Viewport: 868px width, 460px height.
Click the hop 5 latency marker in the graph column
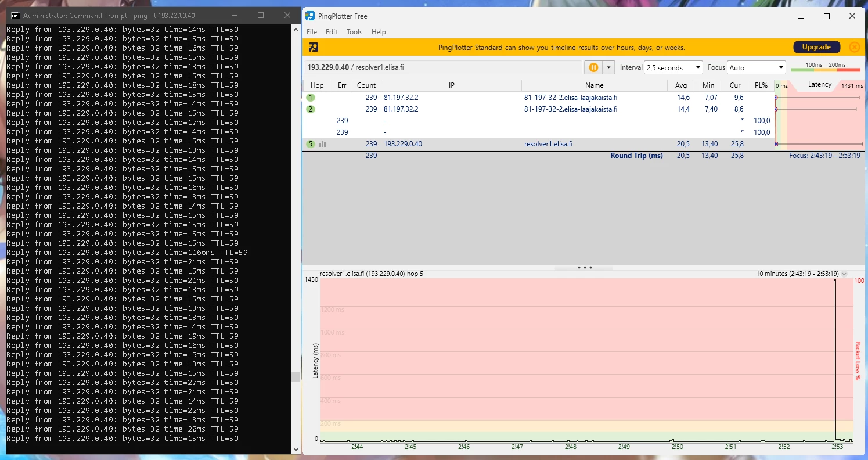coord(776,144)
